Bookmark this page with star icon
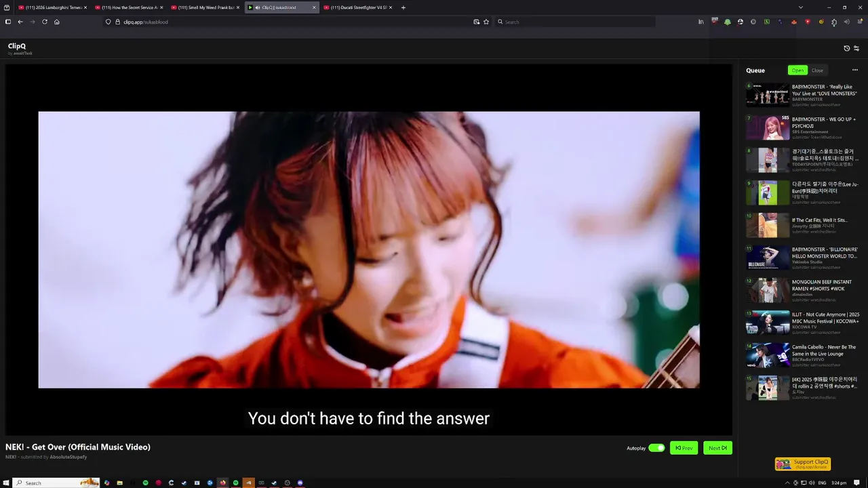 tap(486, 22)
